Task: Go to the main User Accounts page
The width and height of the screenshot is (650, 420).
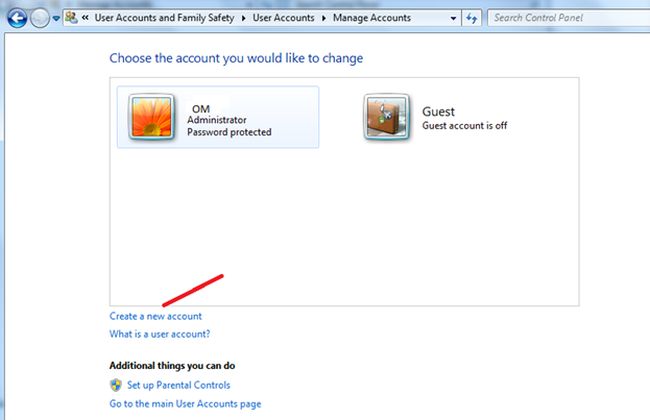Action: point(185,403)
